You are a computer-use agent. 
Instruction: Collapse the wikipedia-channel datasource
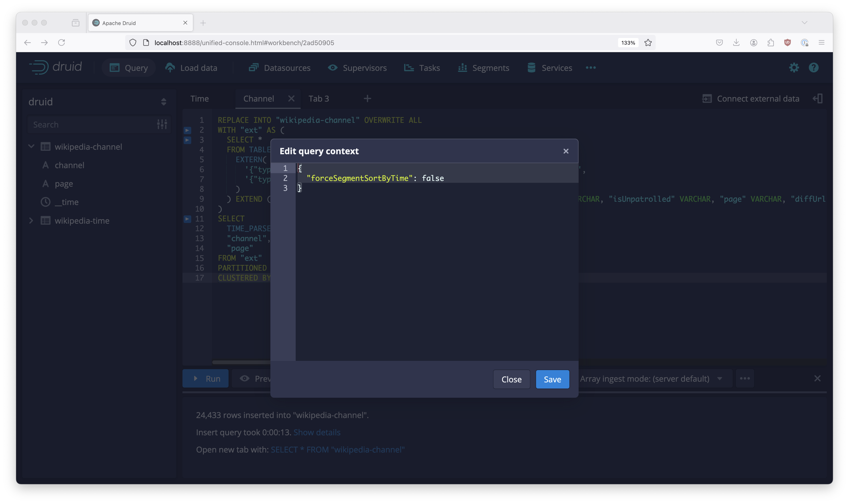point(31,146)
